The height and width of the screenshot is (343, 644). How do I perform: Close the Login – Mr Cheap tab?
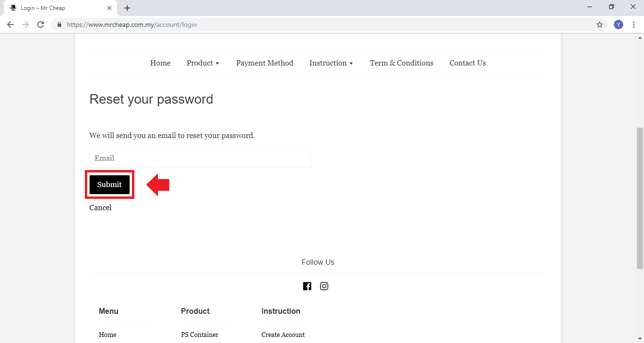[109, 8]
